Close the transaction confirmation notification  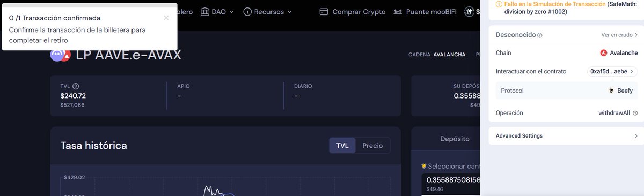click(166, 18)
